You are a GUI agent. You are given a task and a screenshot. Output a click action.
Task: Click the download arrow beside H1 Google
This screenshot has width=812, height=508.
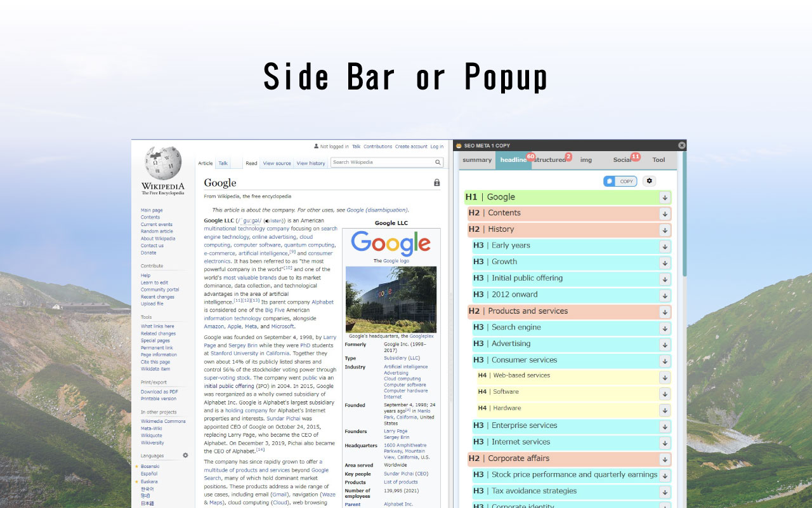coord(664,197)
